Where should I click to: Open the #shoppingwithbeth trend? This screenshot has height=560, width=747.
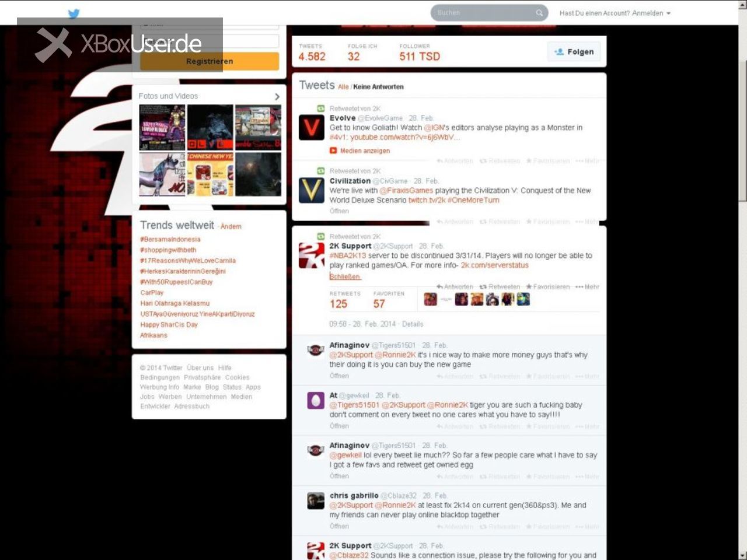[168, 250]
